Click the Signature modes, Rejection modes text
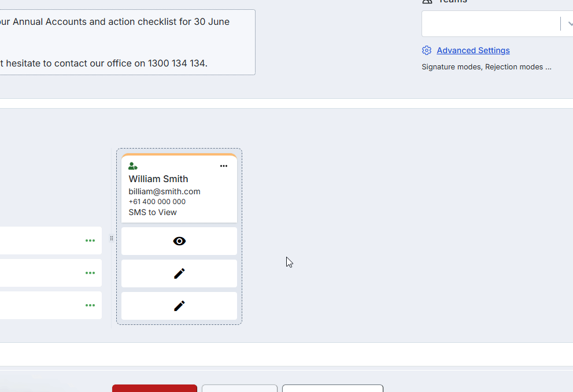 click(x=486, y=66)
